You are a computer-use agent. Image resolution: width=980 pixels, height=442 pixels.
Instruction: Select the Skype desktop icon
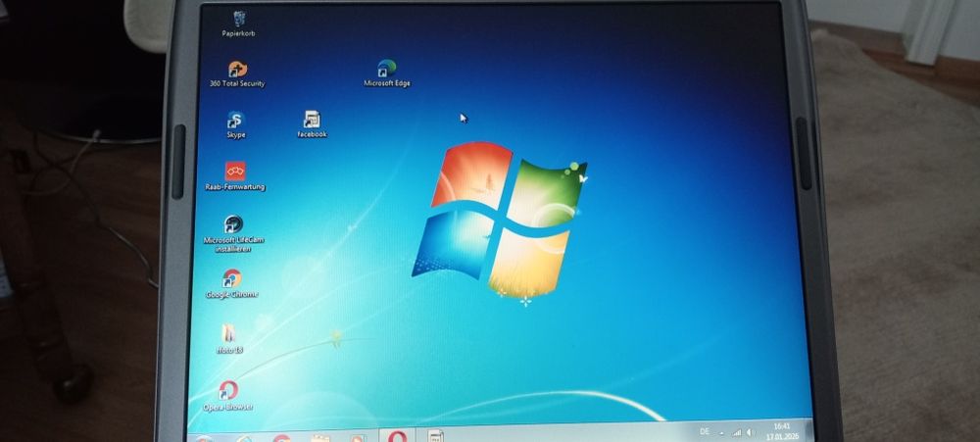[x=235, y=124]
